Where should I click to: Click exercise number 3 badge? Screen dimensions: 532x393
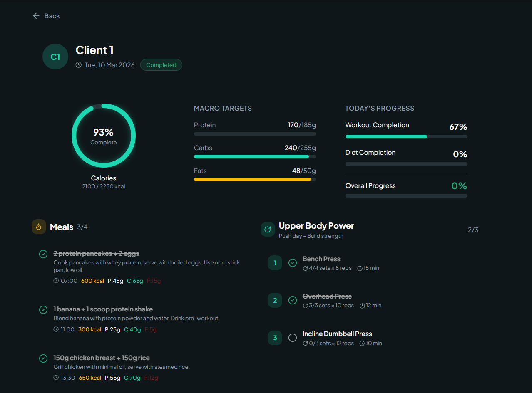point(275,338)
